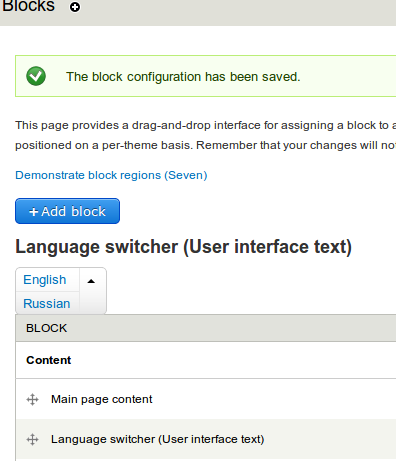The width and height of the screenshot is (396, 461).
Task: Click the 'Language switcher (User interface text)' heading
Action: tap(184, 247)
